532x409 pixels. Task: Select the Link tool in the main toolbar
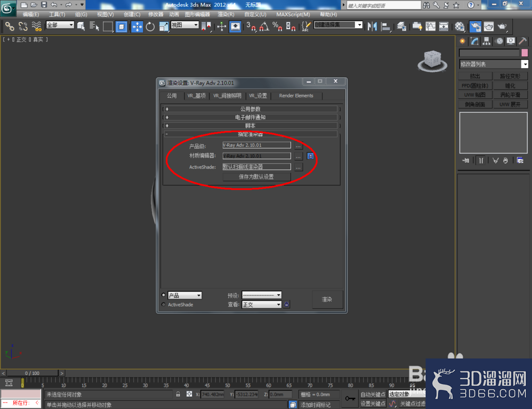[x=10, y=26]
